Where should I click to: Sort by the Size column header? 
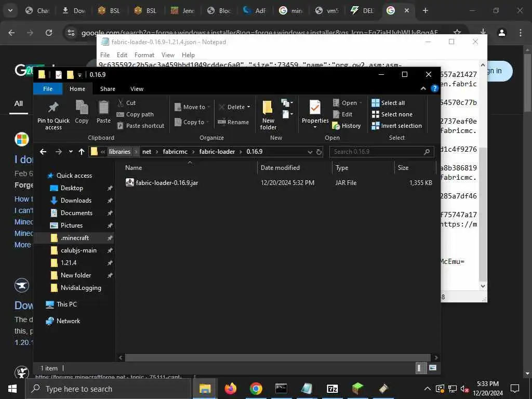(403, 168)
